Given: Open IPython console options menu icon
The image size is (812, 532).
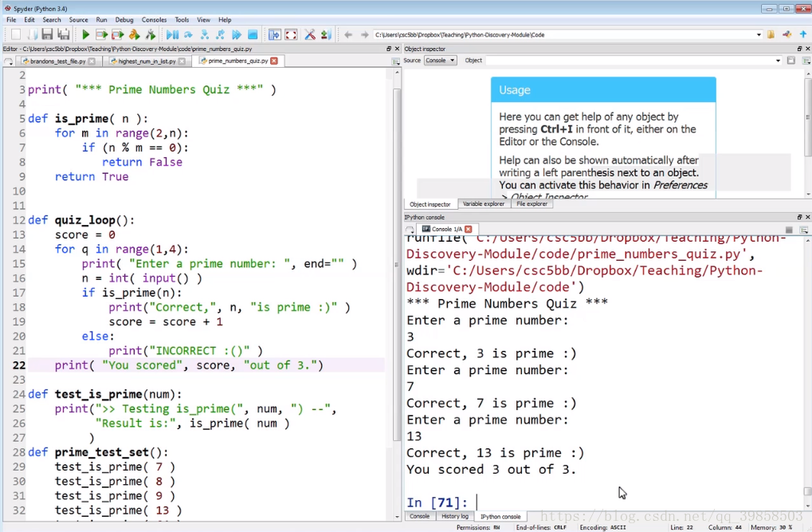Looking at the screenshot, I should (804, 229).
